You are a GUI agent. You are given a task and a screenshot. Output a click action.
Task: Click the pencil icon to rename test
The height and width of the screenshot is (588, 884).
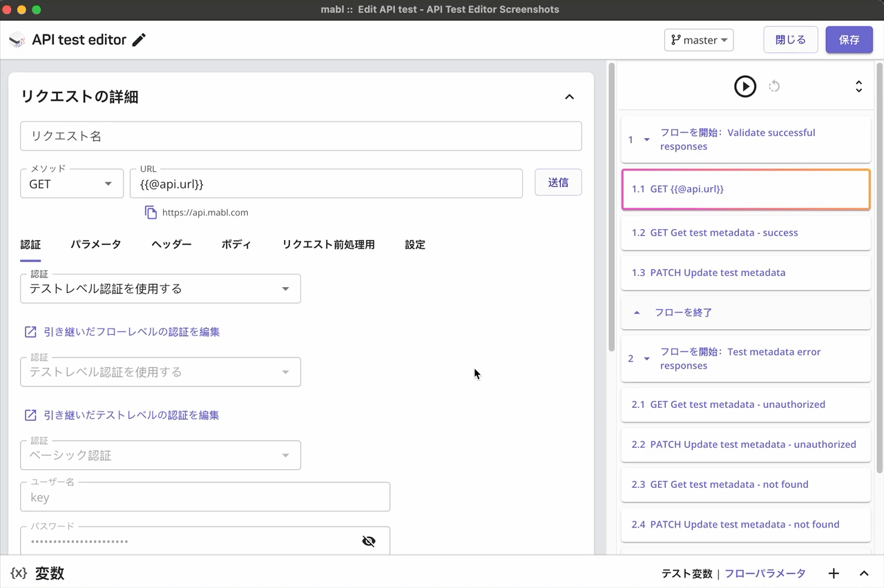[139, 40]
